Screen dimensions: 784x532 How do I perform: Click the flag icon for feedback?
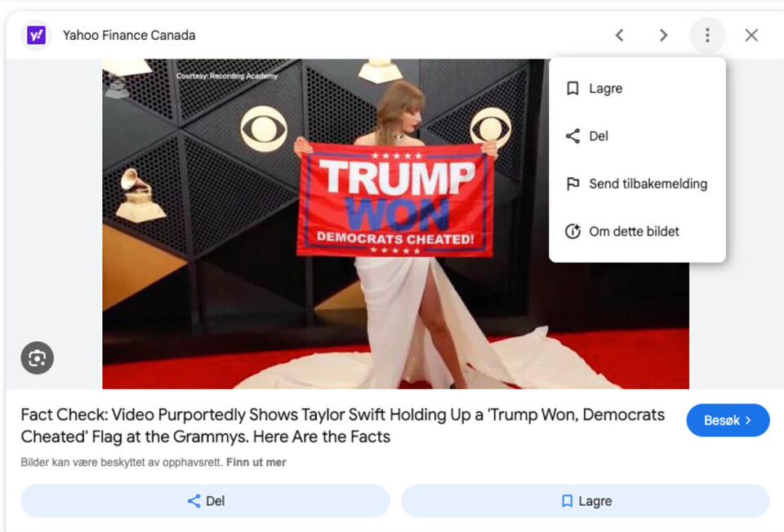point(572,184)
